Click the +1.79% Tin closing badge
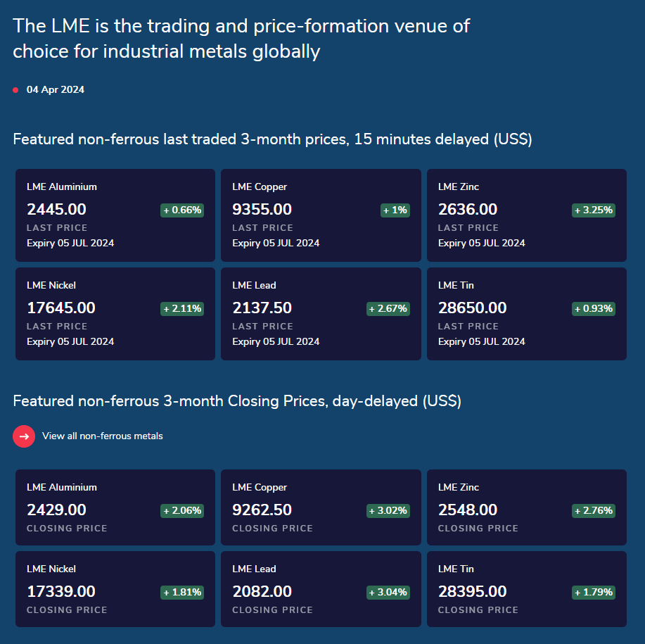This screenshot has height=644, width=645. (x=594, y=593)
